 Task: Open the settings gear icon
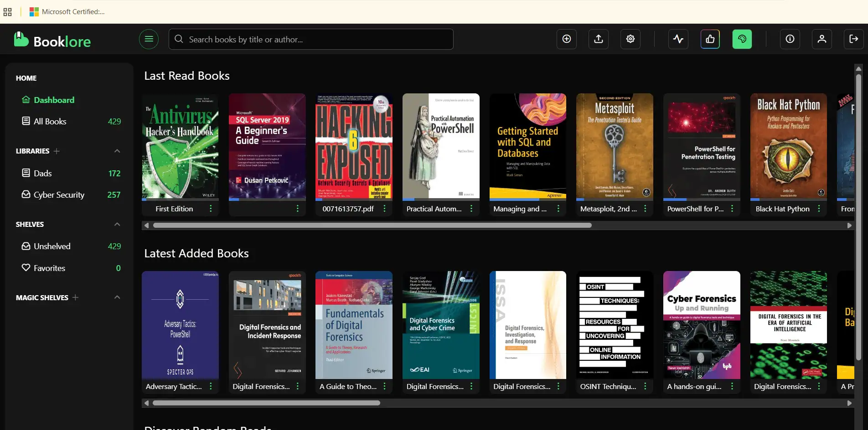tap(630, 39)
